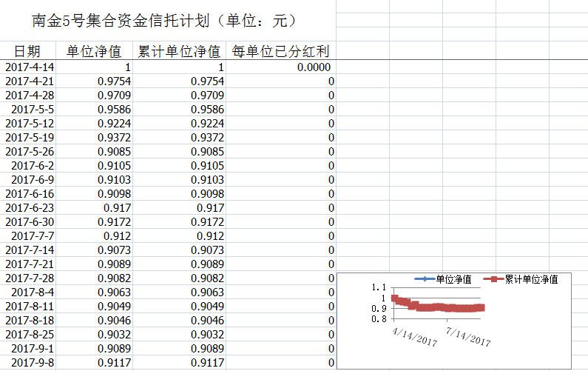Select the 累计单位净值 legend text in chart

[x=531, y=279]
